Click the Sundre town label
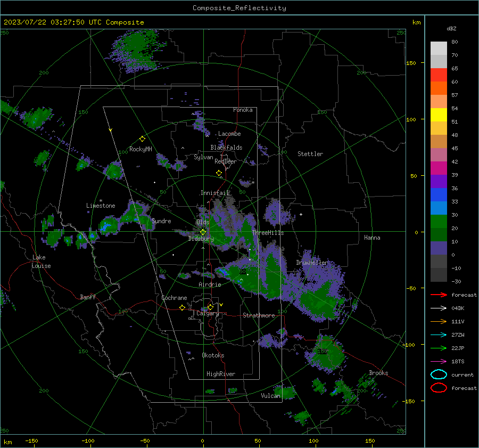479x448 pixels. pyautogui.click(x=161, y=221)
